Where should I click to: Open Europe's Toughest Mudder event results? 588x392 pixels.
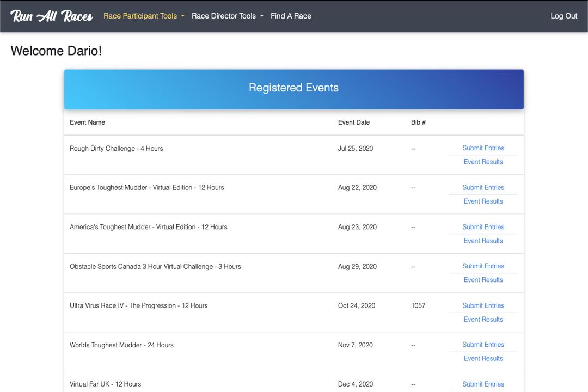tap(483, 201)
